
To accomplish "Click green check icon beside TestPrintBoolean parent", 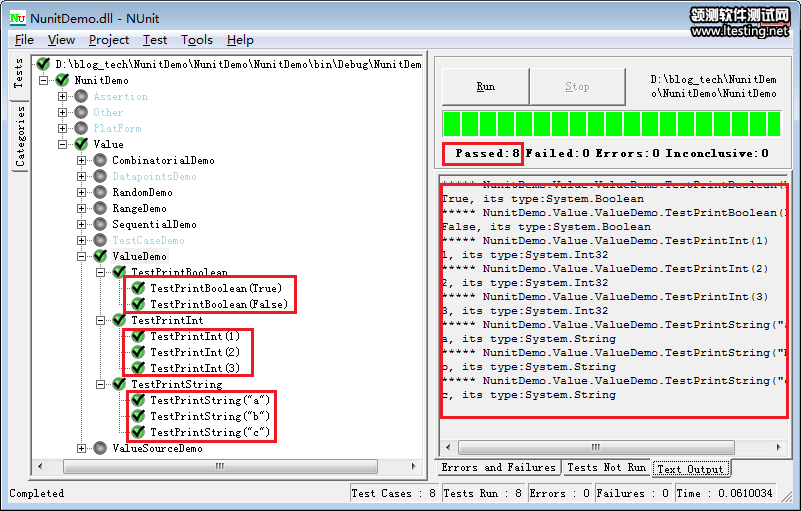I will [119, 272].
